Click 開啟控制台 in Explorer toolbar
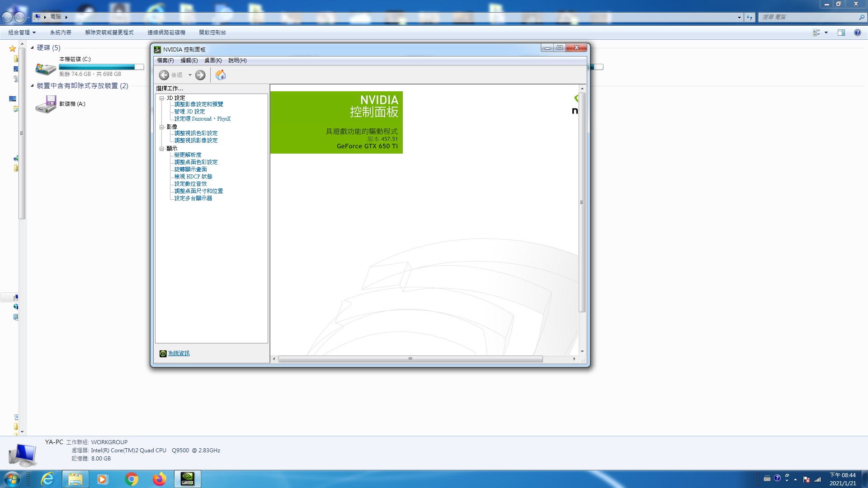This screenshot has height=488, width=868. coord(212,33)
